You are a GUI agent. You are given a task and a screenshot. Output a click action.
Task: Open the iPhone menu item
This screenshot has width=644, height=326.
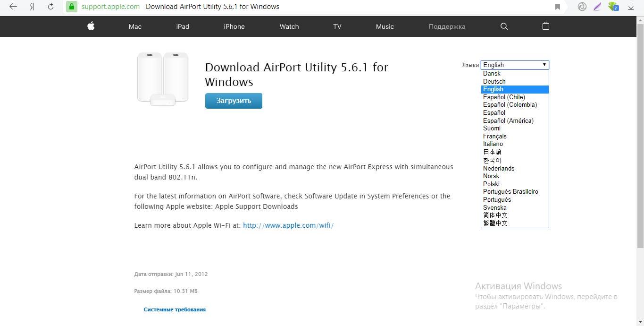coord(234,26)
